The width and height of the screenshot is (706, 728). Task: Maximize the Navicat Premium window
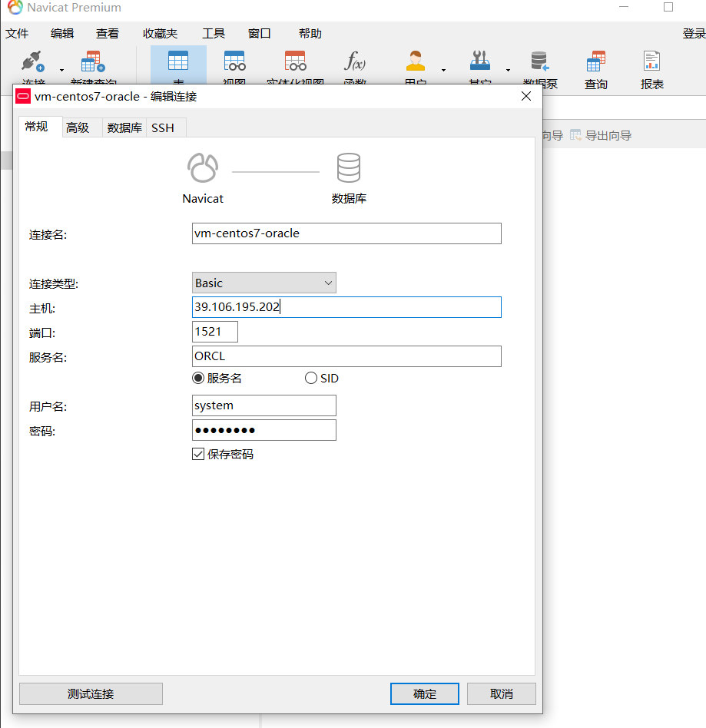[668, 7]
